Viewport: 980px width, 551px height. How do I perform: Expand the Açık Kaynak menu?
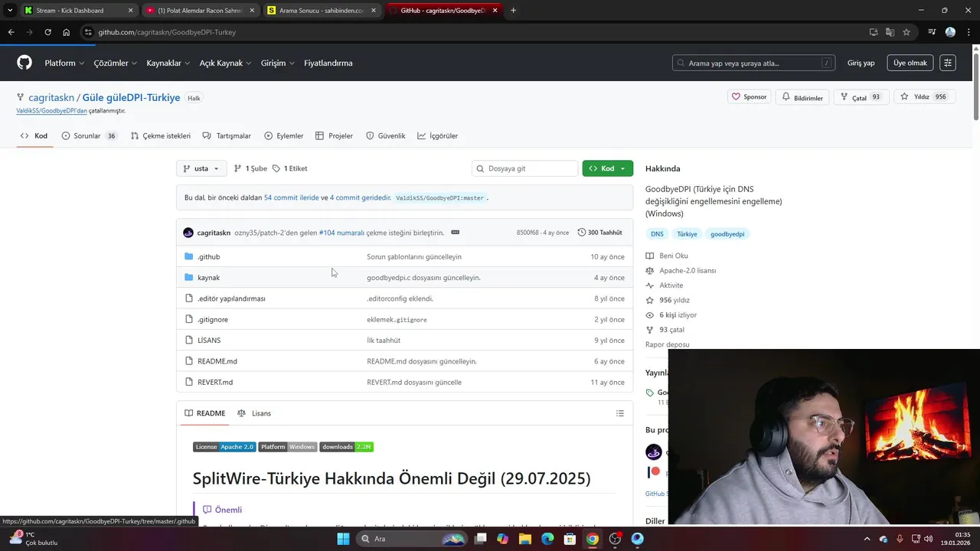(225, 63)
